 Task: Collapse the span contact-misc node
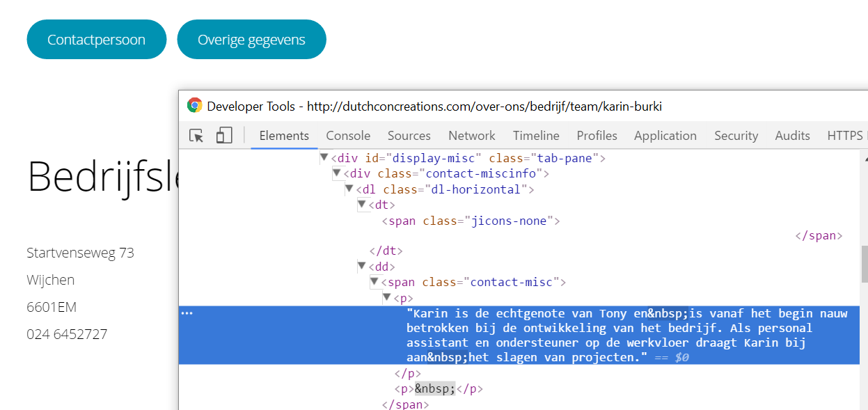(x=374, y=282)
